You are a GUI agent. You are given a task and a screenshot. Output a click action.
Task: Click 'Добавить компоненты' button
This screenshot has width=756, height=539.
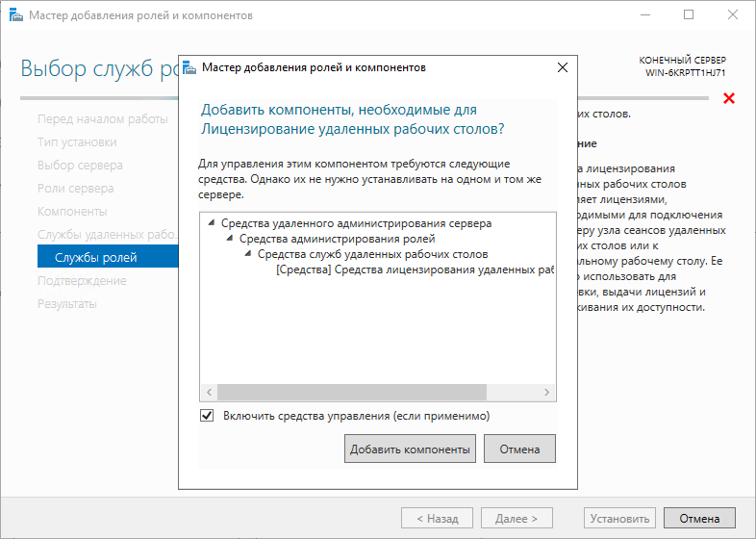pos(410,449)
